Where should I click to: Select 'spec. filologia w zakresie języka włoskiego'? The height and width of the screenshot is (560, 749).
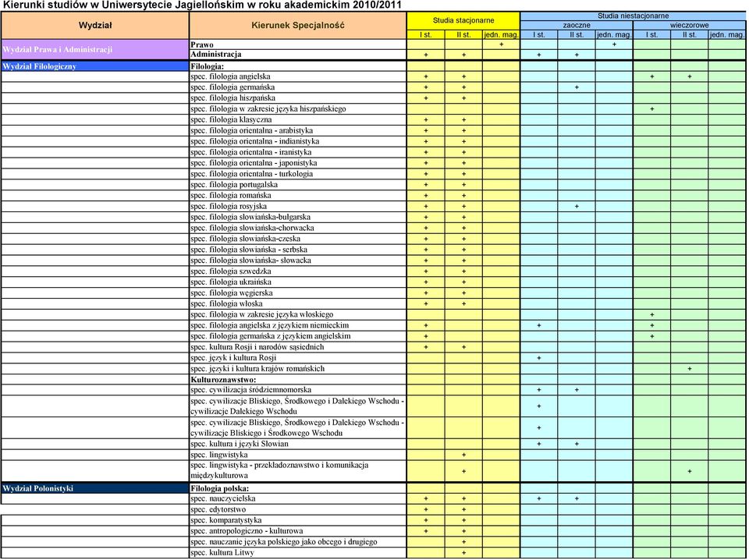(297, 314)
